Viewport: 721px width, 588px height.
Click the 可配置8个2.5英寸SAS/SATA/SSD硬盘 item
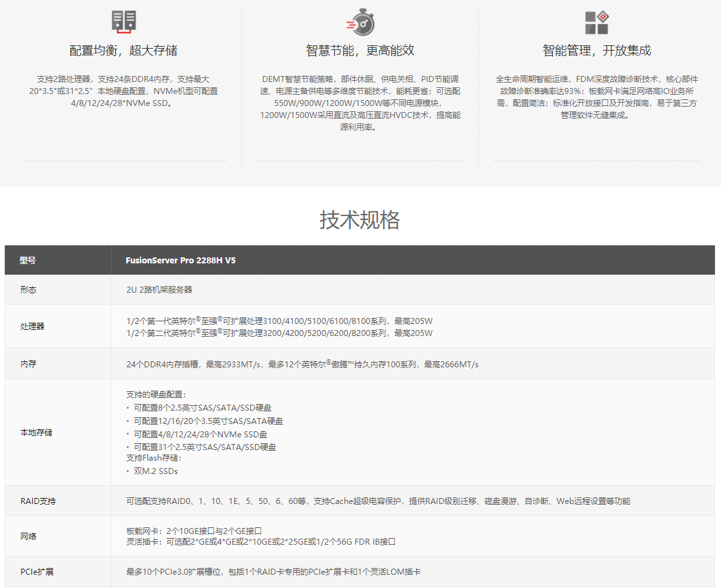pyautogui.click(x=203, y=408)
